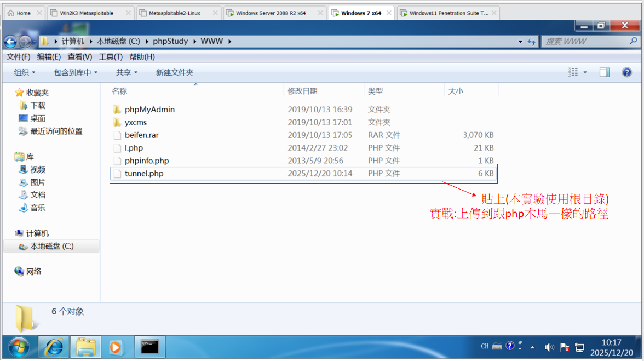This screenshot has width=644, height=361.
Task: Sort by Name (名称) column header
Action: click(119, 91)
